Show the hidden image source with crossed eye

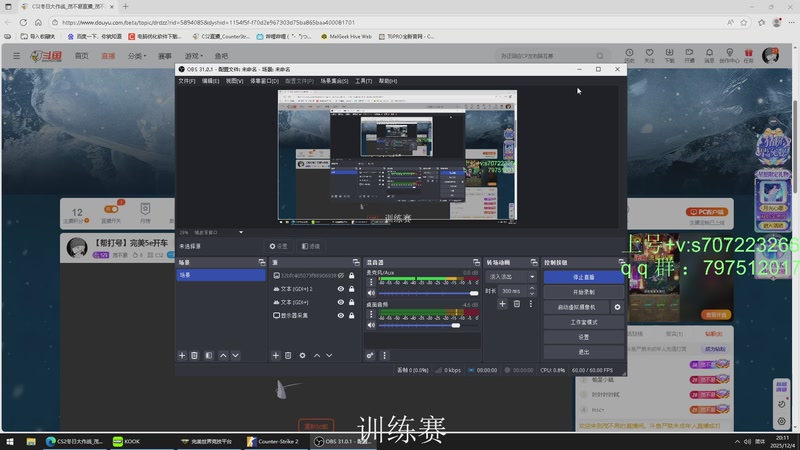(x=340, y=276)
